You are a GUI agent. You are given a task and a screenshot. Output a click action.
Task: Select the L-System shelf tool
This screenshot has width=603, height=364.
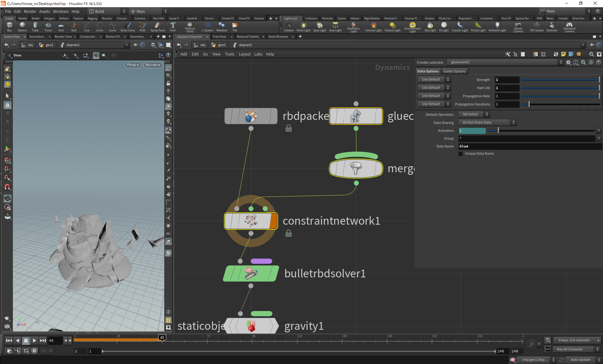click(x=208, y=27)
